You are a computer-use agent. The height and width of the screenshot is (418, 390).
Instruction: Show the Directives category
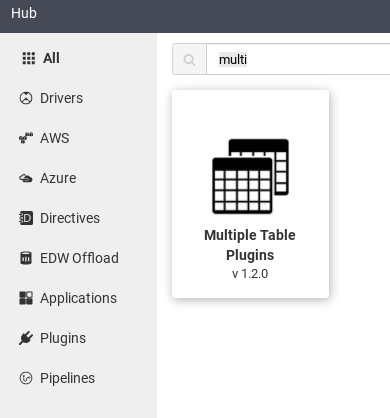point(70,218)
